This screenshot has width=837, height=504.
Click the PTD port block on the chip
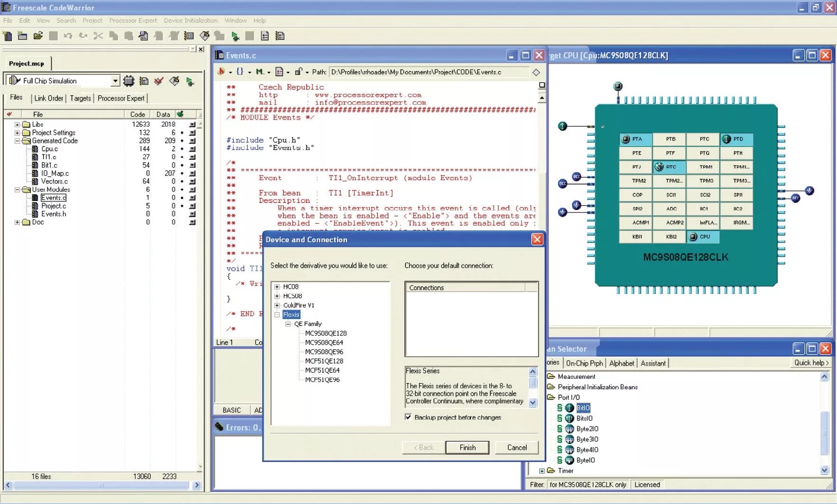(x=736, y=139)
